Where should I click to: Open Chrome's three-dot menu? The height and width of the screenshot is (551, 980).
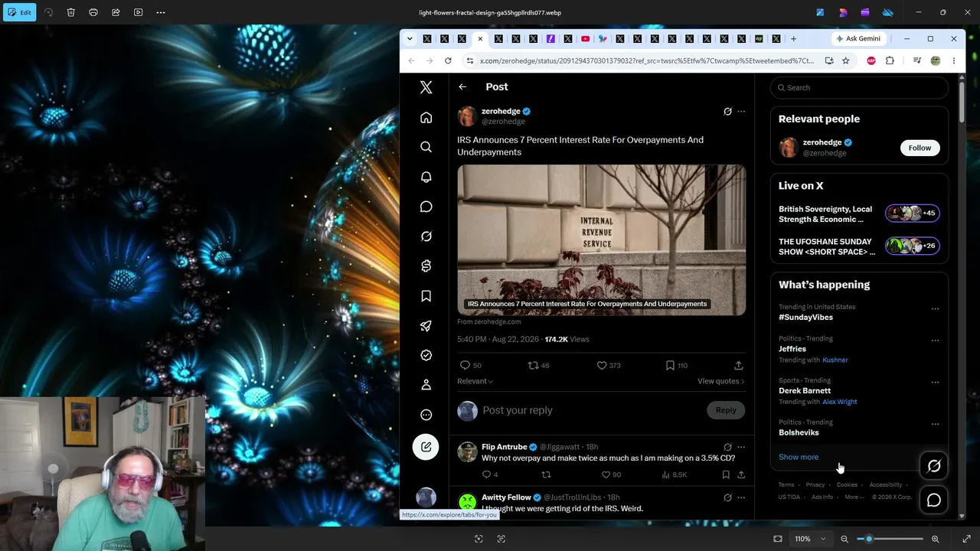954,60
